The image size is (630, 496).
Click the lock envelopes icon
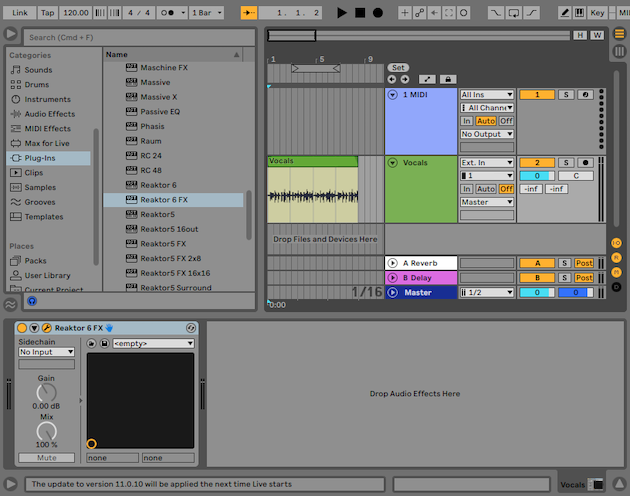tap(449, 79)
